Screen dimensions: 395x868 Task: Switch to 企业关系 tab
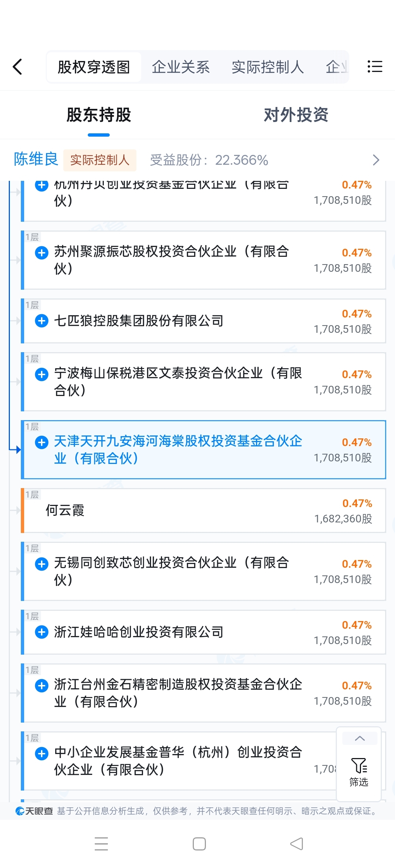(x=181, y=67)
